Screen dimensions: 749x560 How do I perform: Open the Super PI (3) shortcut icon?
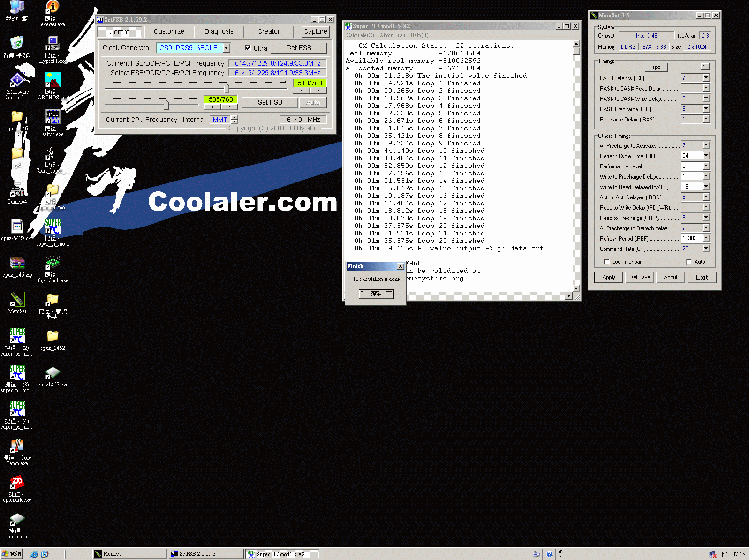pos(17,378)
